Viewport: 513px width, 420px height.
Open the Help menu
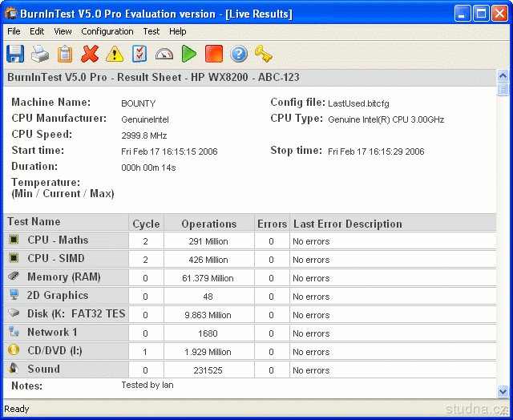coord(178,31)
